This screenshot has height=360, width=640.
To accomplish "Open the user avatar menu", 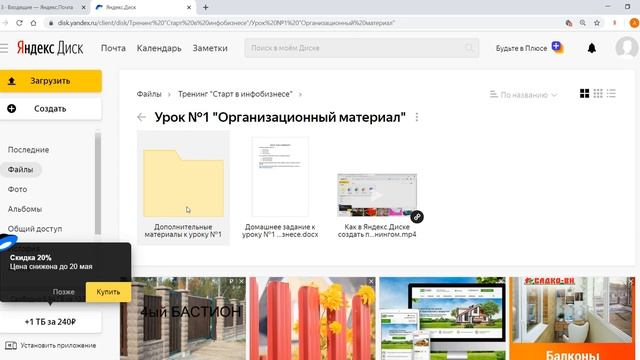I will pos(627,48).
